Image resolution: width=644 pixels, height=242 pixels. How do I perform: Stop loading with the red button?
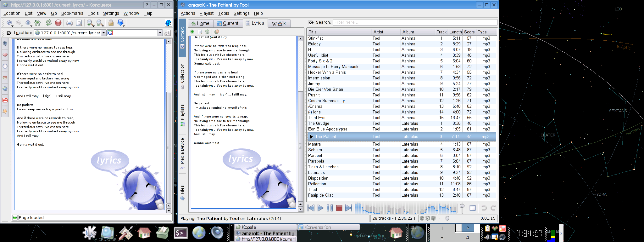[58, 23]
